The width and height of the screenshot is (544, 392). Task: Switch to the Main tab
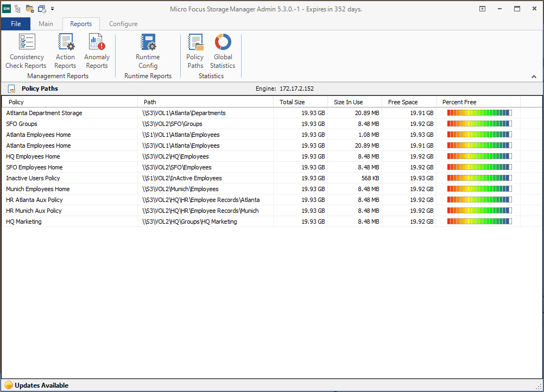pos(46,24)
